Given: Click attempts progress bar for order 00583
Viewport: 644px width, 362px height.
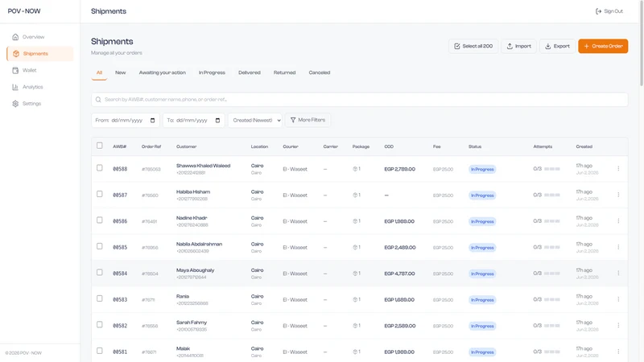Looking at the screenshot, I should (551, 299).
